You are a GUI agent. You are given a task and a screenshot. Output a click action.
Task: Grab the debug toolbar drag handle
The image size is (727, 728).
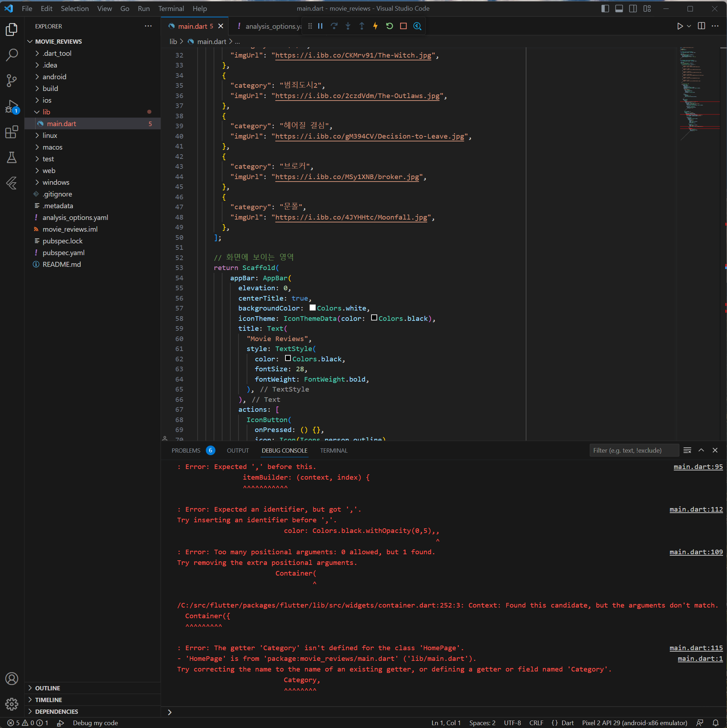point(310,26)
